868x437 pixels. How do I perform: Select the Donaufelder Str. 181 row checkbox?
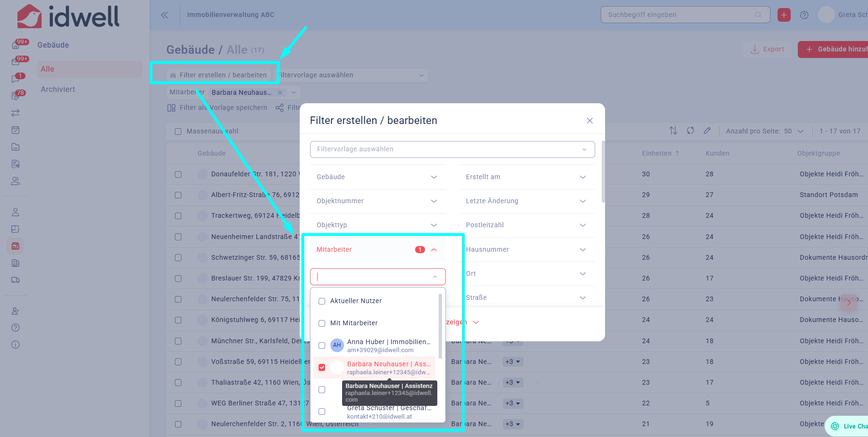click(178, 174)
